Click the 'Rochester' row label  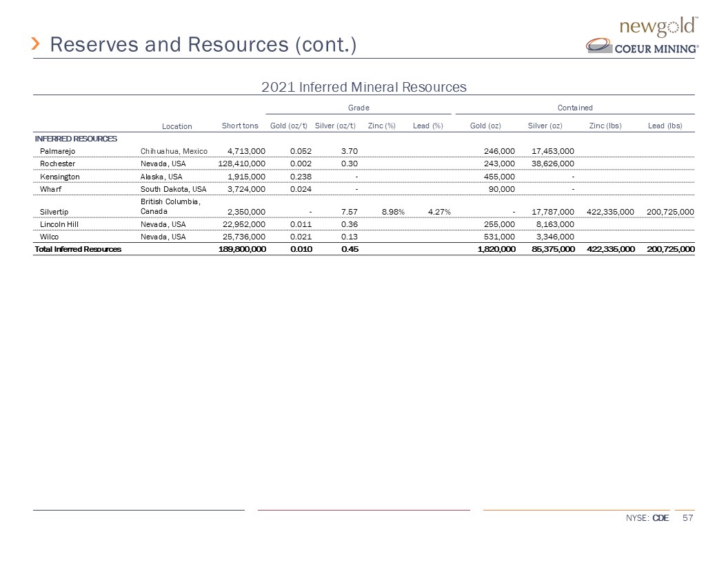(58, 164)
